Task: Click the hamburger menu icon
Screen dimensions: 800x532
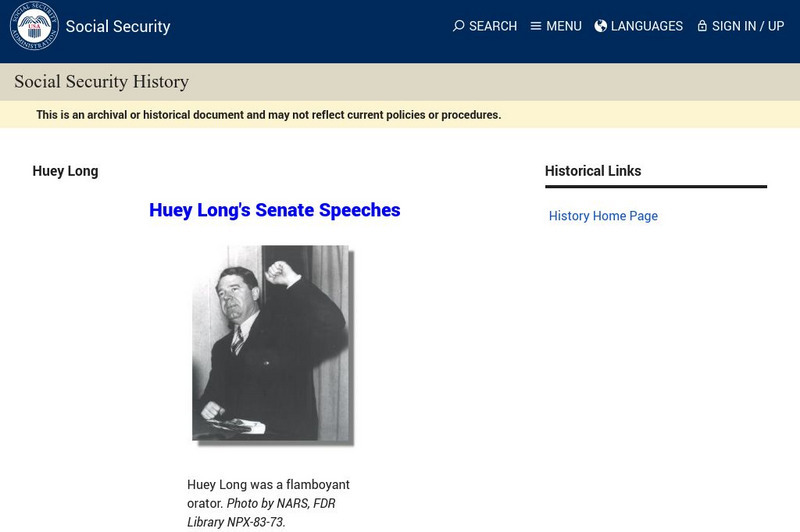Action: tap(536, 26)
